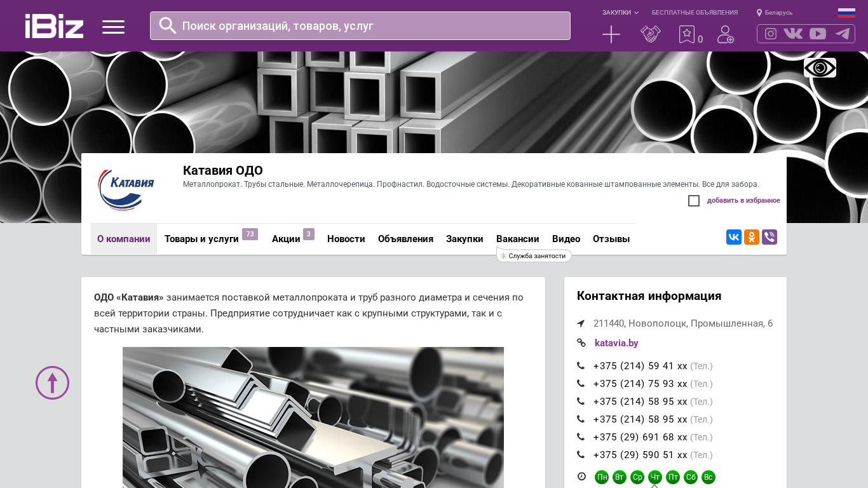This screenshot has width=868, height=488.
Task: Share company page via Odnoklassniki
Action: 752,237
